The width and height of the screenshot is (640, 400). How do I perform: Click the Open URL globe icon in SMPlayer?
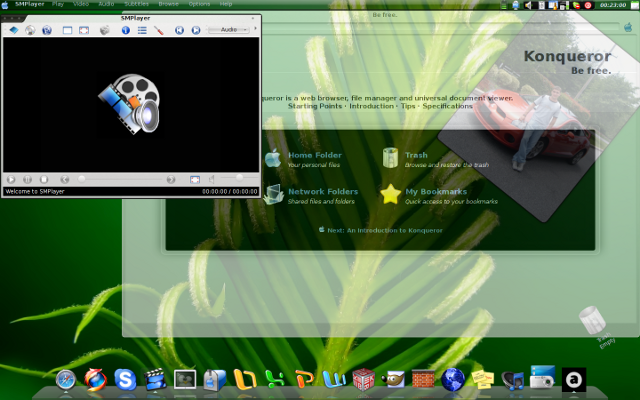click(47, 30)
